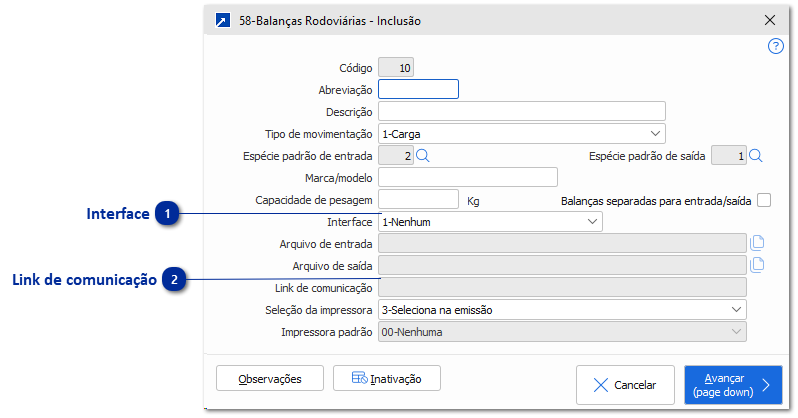
Task: Open lookup for Espécie padrão de entrada
Action: [423, 155]
